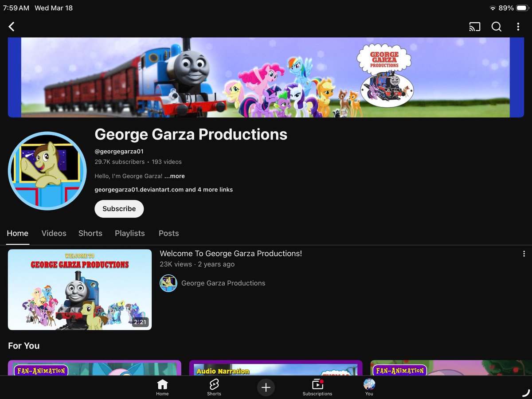Open Shorts in bottom navigation
This screenshot has height=399, width=532.
tap(214, 387)
